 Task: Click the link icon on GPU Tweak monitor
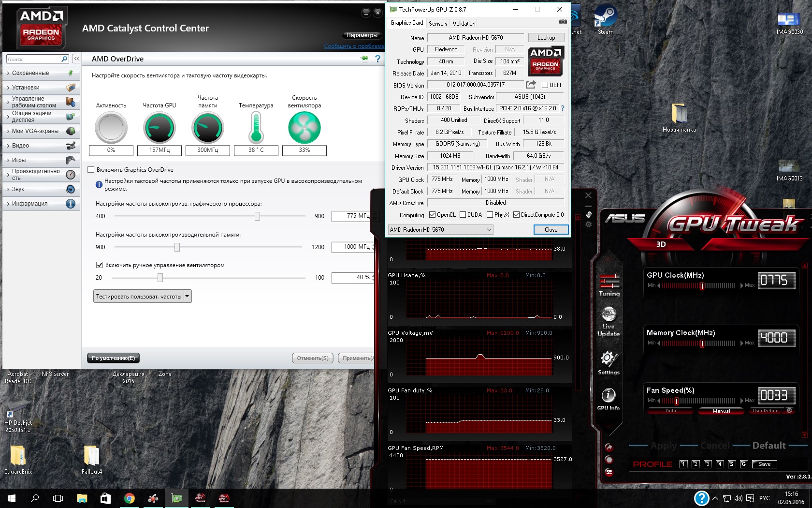[588, 214]
